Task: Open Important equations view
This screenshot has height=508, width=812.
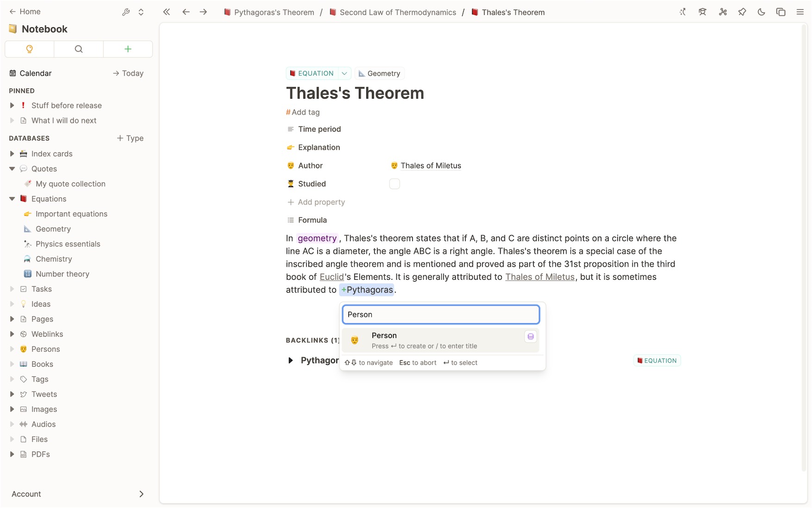Action: [71, 214]
